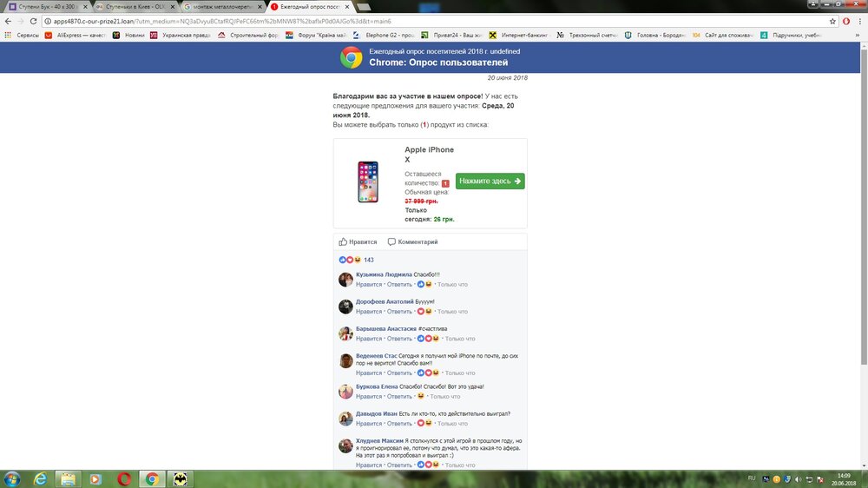Expand the bookmarks overflow chevron
This screenshot has height=488, width=868.
tap(858, 35)
